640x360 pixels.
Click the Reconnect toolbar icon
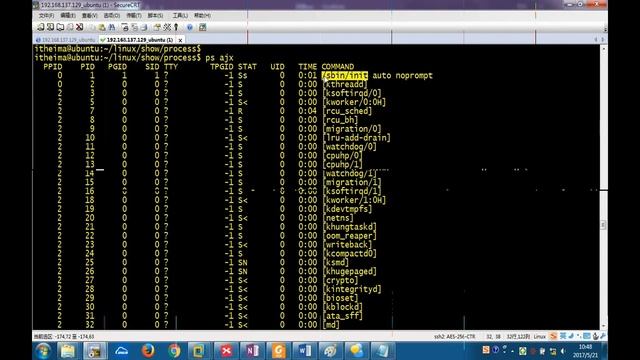70,27
